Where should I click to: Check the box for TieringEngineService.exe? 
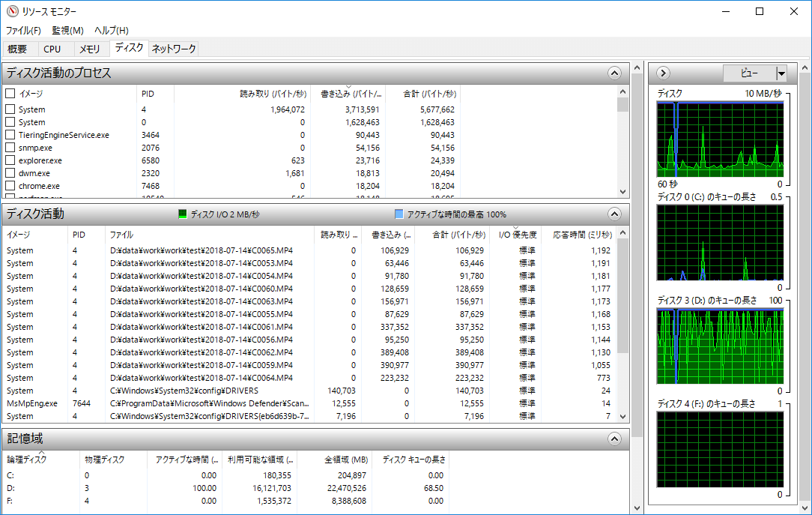10,135
